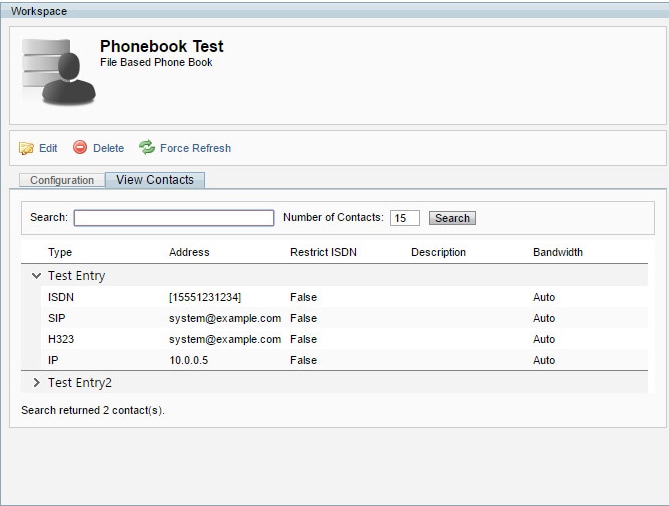Click the green Force Refresh arrows icon

tap(147, 147)
